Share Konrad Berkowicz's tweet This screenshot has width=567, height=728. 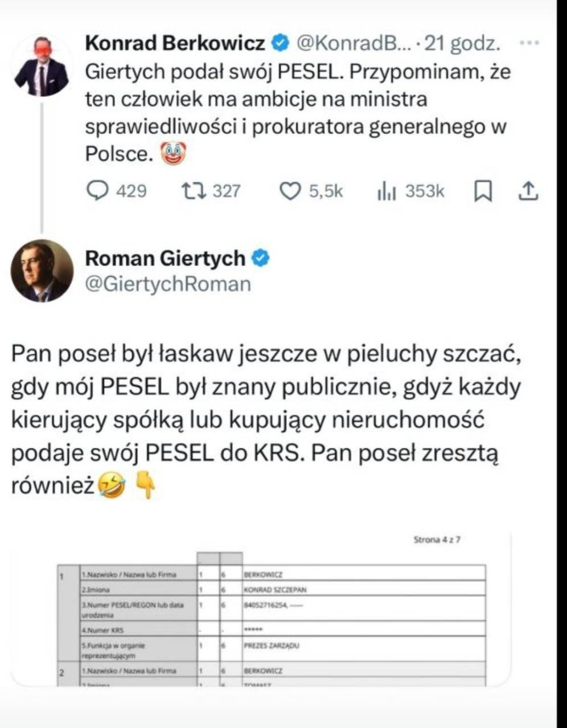coord(528,191)
